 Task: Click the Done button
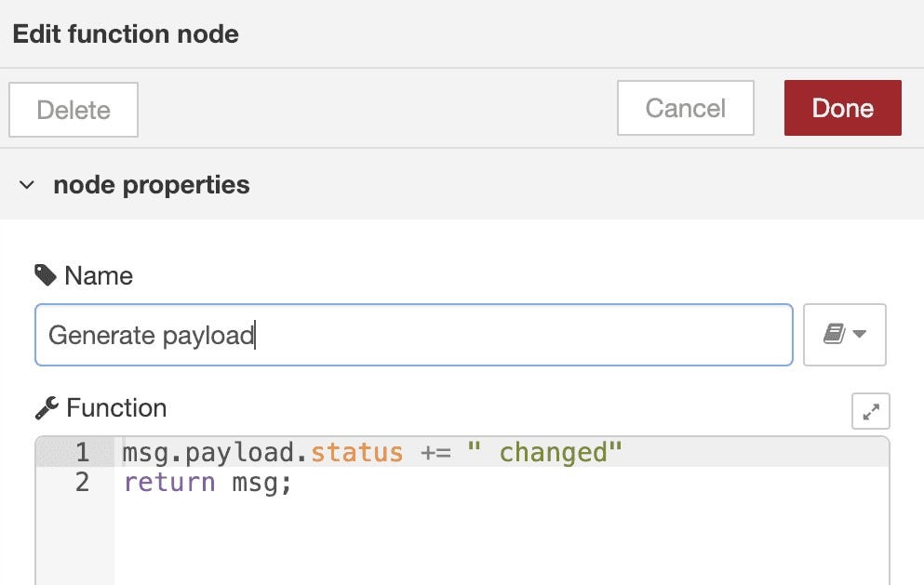[842, 108]
